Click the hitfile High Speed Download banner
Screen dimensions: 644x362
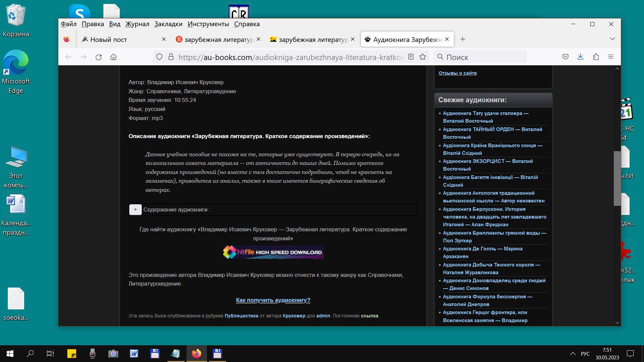[x=273, y=252]
